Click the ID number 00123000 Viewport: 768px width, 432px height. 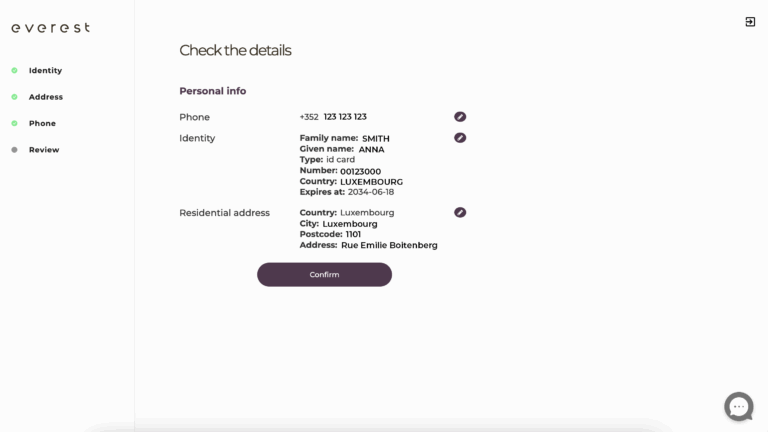click(360, 171)
